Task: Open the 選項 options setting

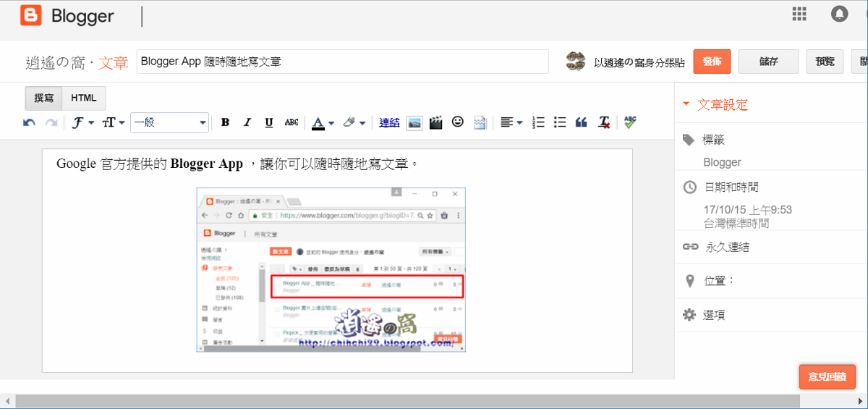Action: point(715,315)
